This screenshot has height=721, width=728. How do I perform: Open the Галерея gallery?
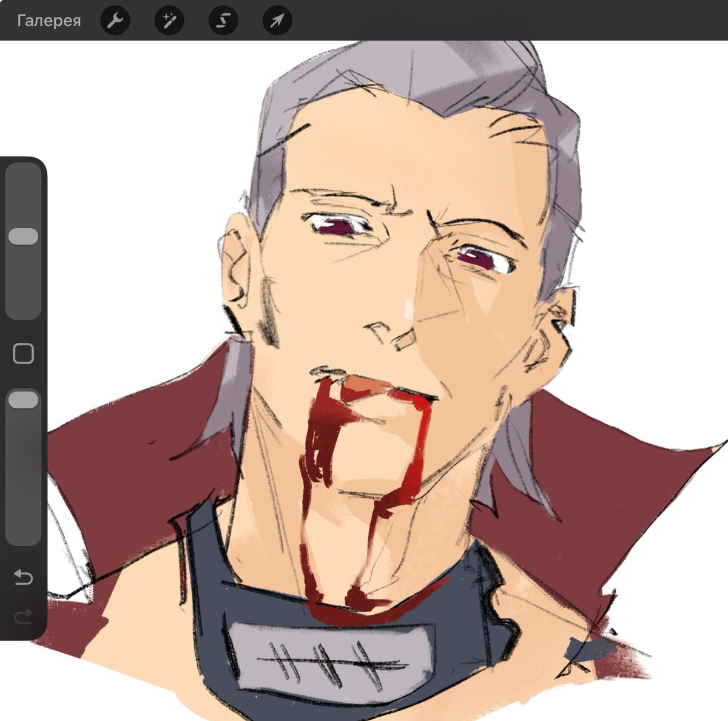point(49,21)
